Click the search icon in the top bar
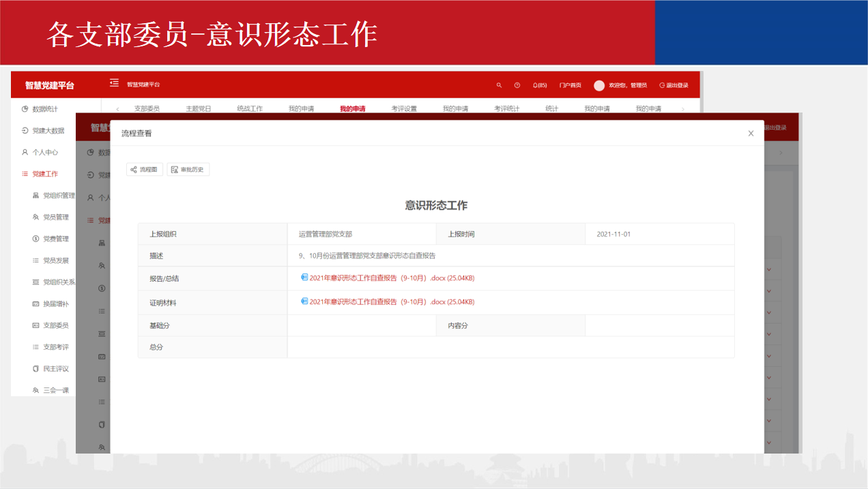This screenshot has width=868, height=489. pos(499,85)
